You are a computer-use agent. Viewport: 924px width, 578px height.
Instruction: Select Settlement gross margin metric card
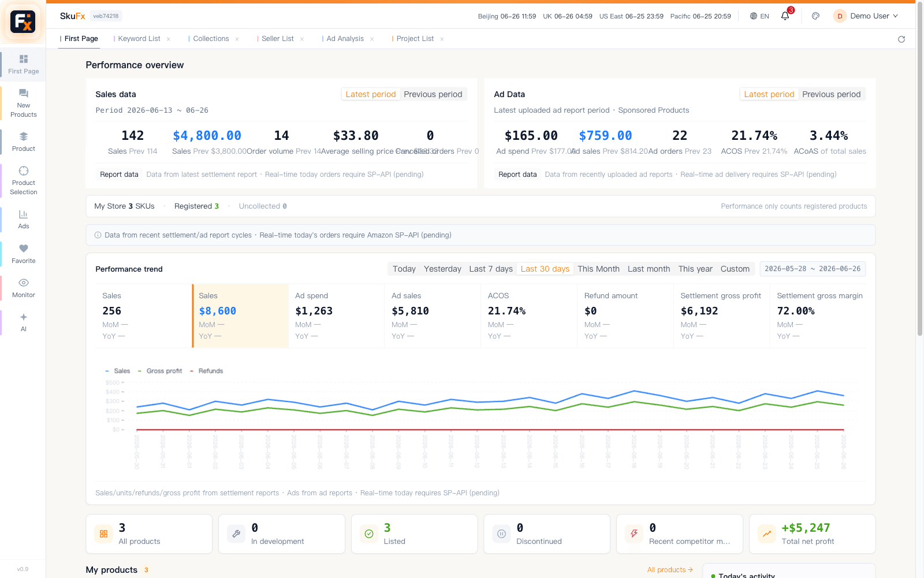(x=818, y=316)
